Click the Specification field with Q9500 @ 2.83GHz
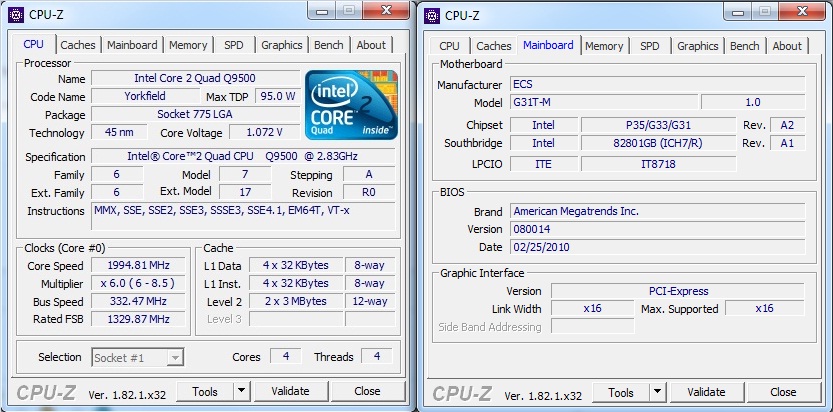This screenshot has height=412, width=833. pos(243,156)
